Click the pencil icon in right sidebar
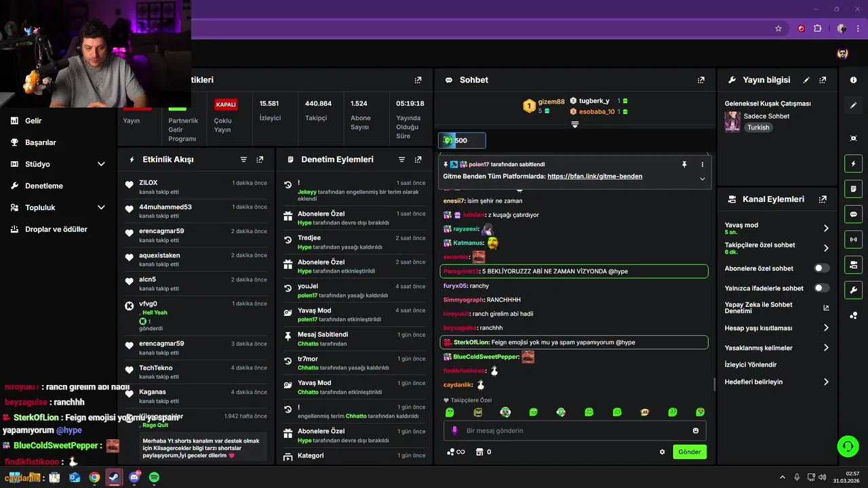 (x=853, y=106)
